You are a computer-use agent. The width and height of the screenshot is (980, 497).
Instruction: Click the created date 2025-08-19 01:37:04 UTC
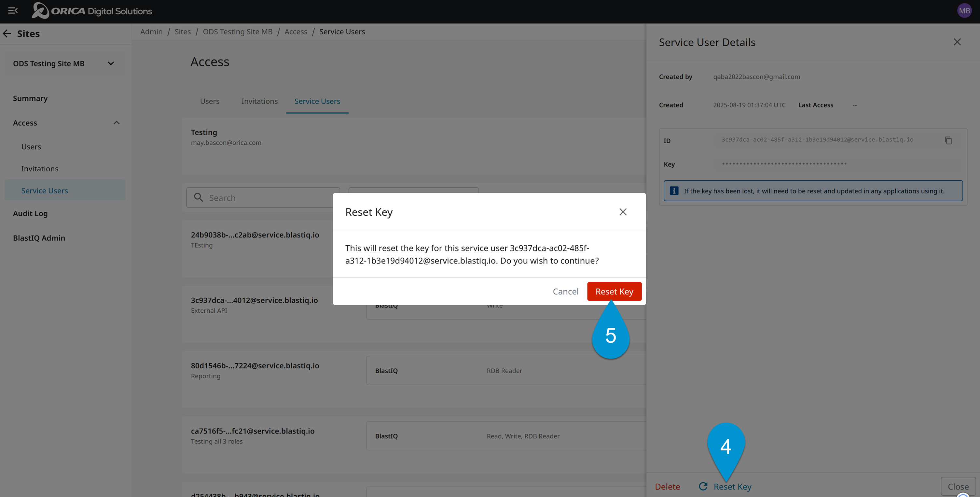click(749, 105)
